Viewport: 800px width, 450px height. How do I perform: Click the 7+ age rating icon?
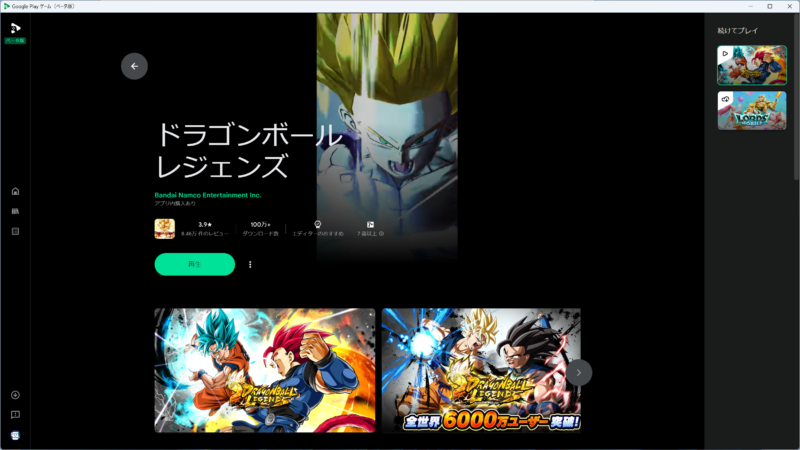tap(370, 224)
